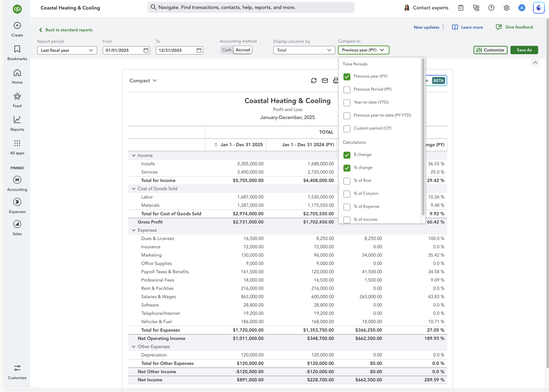Open the Help question mark icon
549x392 pixels.
click(x=492, y=8)
